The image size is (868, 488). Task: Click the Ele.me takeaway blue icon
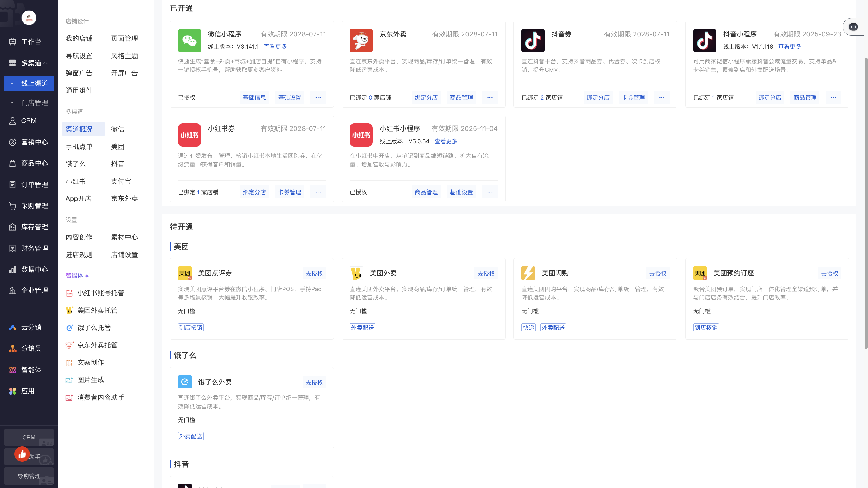tap(185, 382)
